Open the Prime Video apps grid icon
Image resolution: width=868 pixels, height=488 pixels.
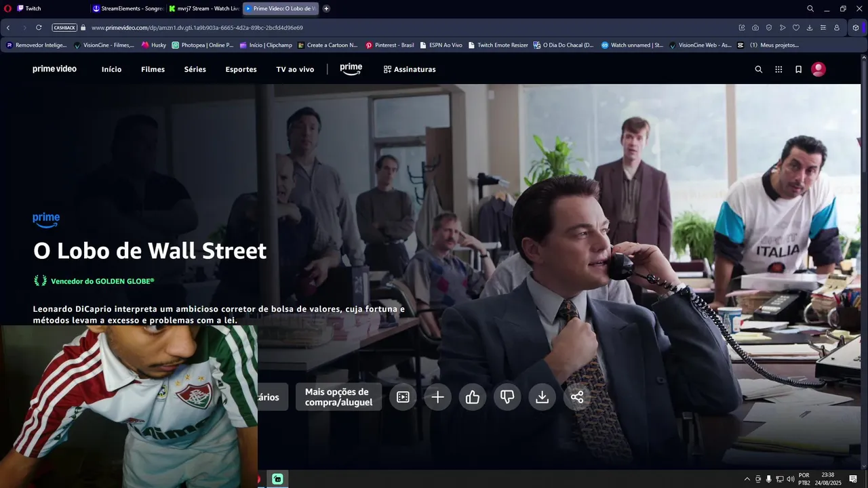pos(778,69)
